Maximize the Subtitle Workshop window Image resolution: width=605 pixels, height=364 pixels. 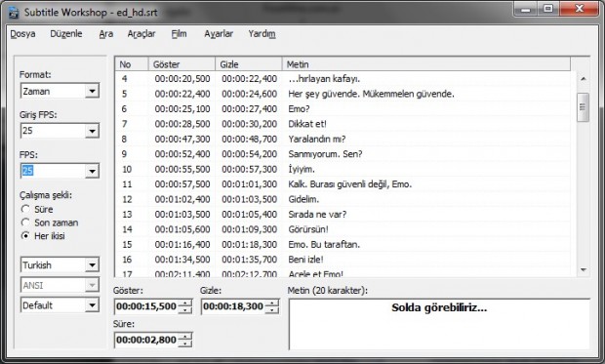click(548, 9)
